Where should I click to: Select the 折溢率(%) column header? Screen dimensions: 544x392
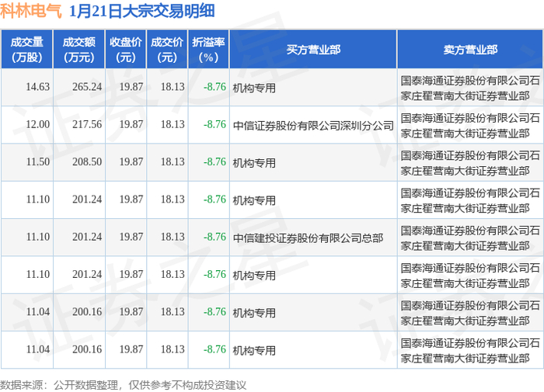point(208,49)
